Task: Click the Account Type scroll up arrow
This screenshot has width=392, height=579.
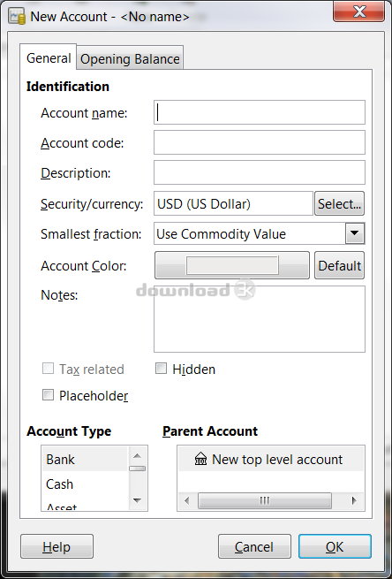Action: [x=138, y=456]
